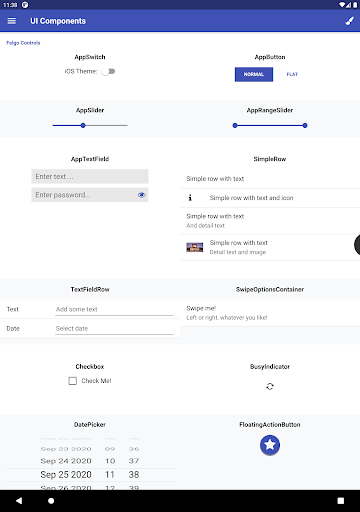
Task: Check the 'Check Me!' checkbox
Action: [x=72, y=381]
